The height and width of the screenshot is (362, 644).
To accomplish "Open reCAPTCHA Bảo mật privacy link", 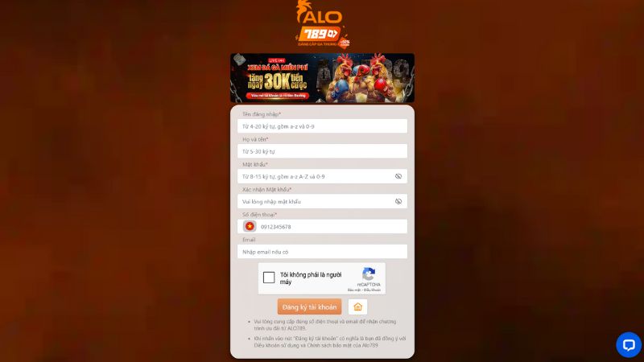I will (353, 290).
